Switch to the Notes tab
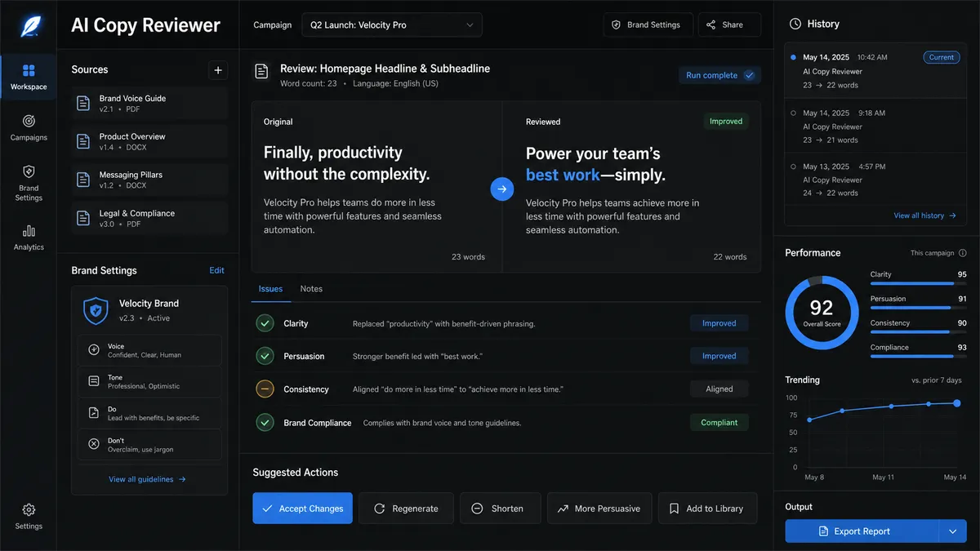This screenshot has width=980, height=551. pos(311,289)
